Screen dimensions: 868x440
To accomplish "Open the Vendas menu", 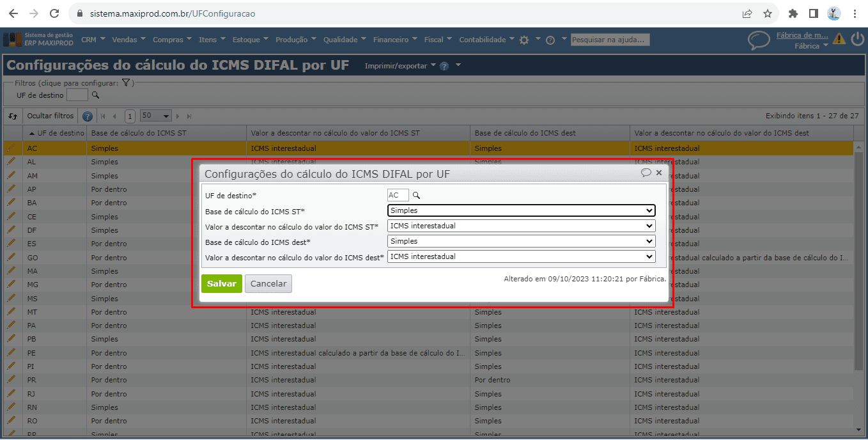I will coord(128,40).
